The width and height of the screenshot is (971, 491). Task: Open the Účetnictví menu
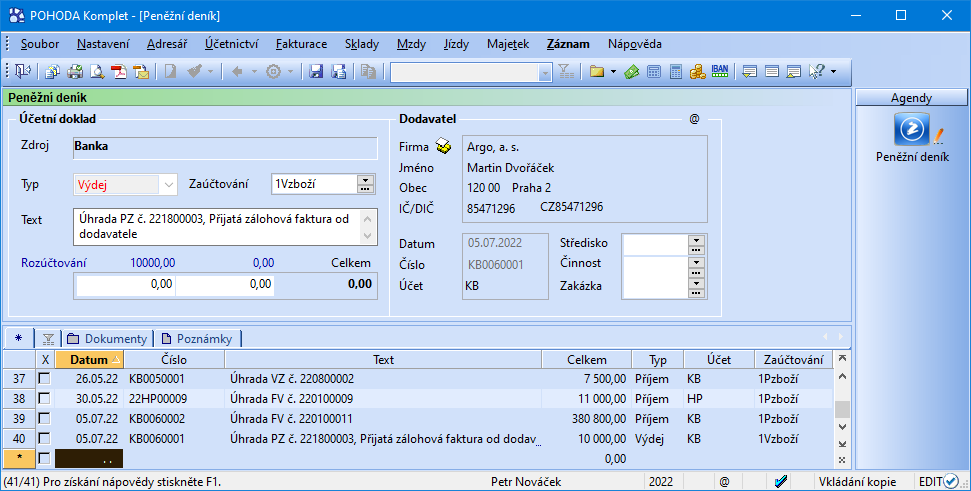pos(232,44)
